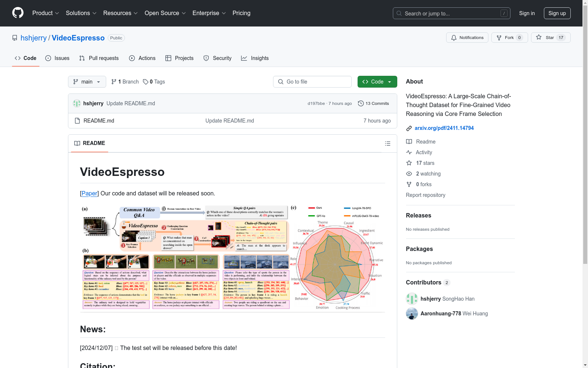588x368 pixels.
Task: Open the GitHub homepage logo
Action: (18, 13)
